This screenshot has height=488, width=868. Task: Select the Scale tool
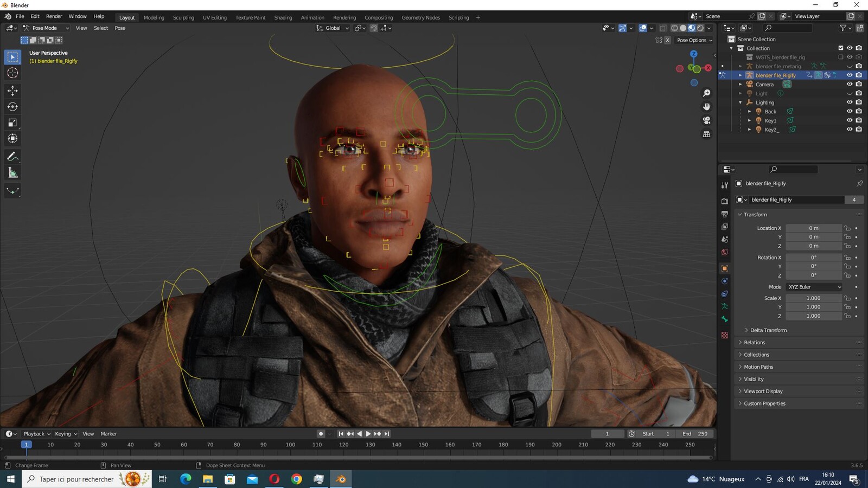12,123
